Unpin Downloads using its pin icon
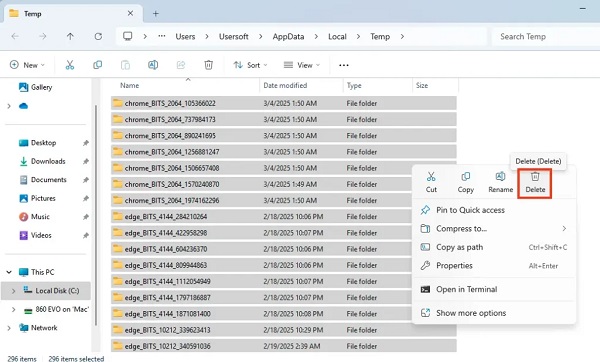This screenshot has height=362, width=600. pyautogui.click(x=86, y=161)
